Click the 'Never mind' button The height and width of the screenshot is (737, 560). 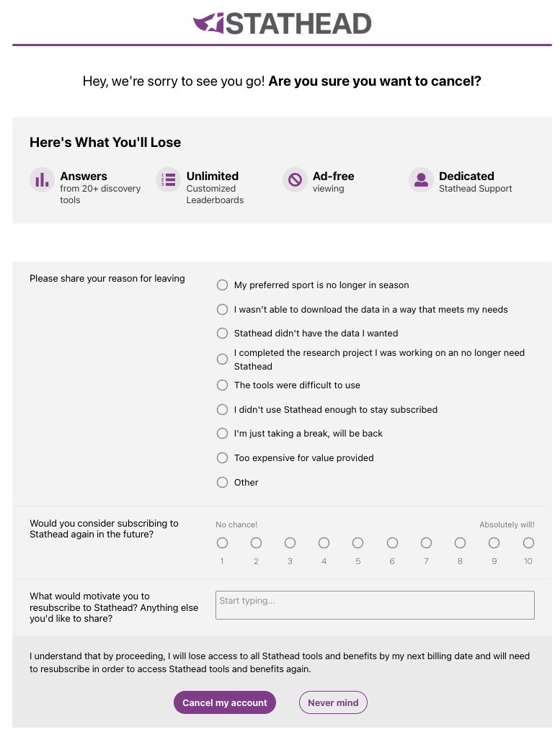[x=333, y=703]
